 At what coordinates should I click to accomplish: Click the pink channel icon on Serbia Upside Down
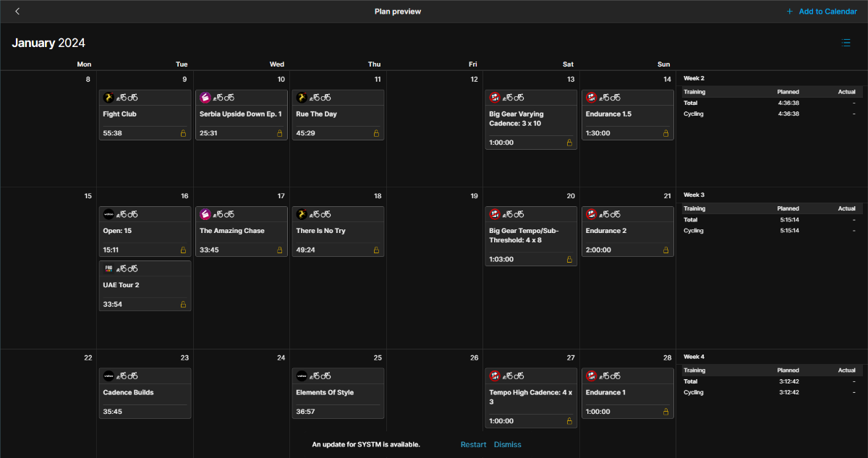[x=205, y=97]
